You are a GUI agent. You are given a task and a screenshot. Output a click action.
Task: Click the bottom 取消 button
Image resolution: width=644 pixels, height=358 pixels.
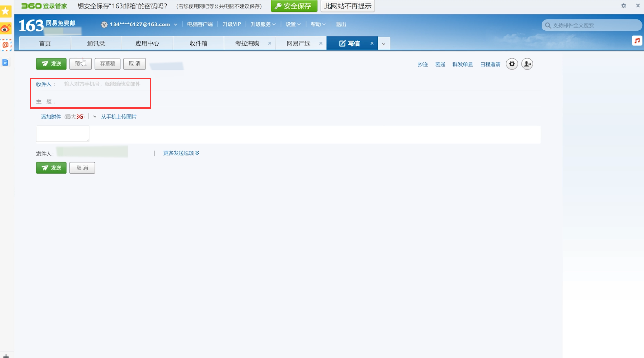point(82,168)
